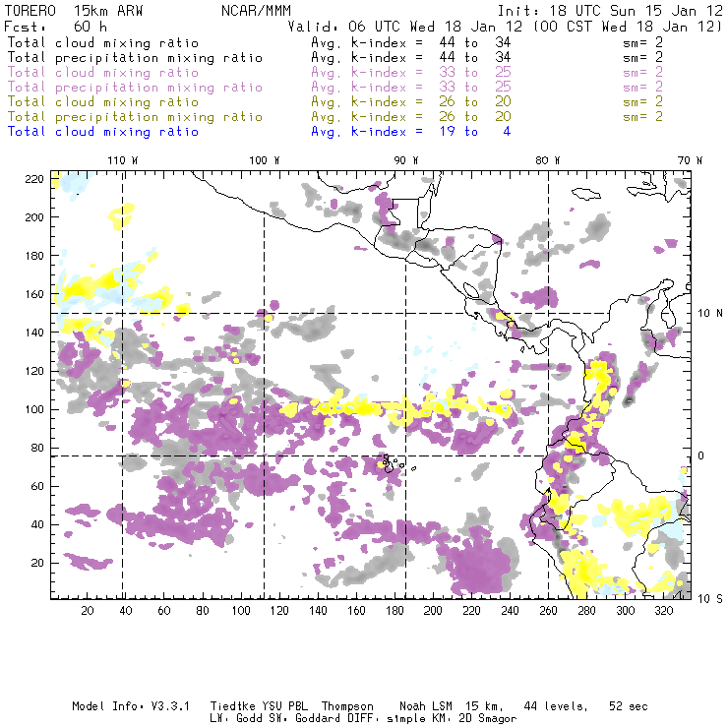Click the "Thompson" microphysics text
Image resolution: width=728 pixels, height=728 pixels.
point(347,706)
